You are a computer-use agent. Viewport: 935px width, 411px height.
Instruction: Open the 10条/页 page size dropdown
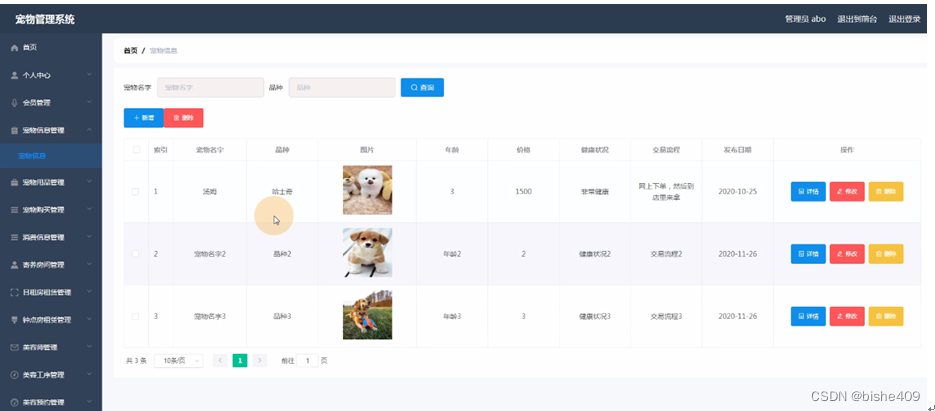point(178,360)
